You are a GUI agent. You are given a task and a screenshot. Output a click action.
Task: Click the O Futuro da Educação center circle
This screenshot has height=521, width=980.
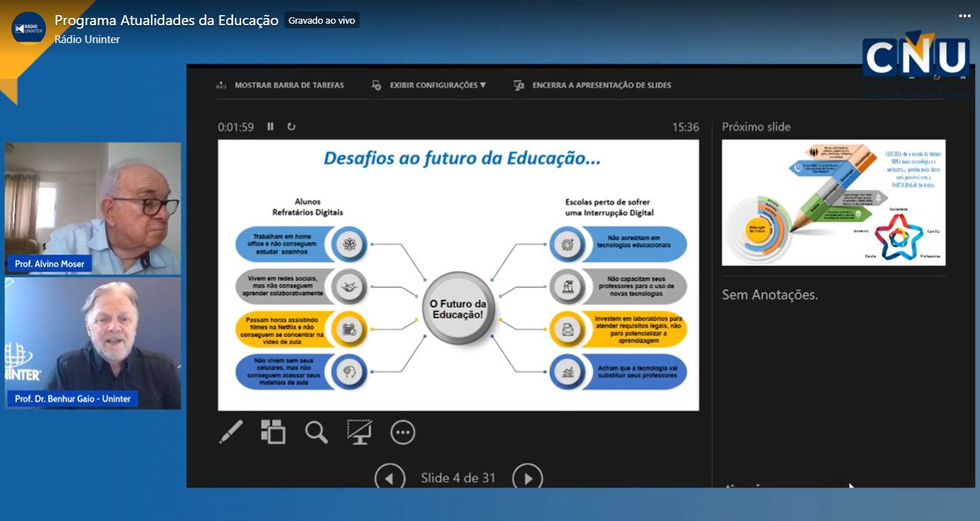click(x=458, y=310)
